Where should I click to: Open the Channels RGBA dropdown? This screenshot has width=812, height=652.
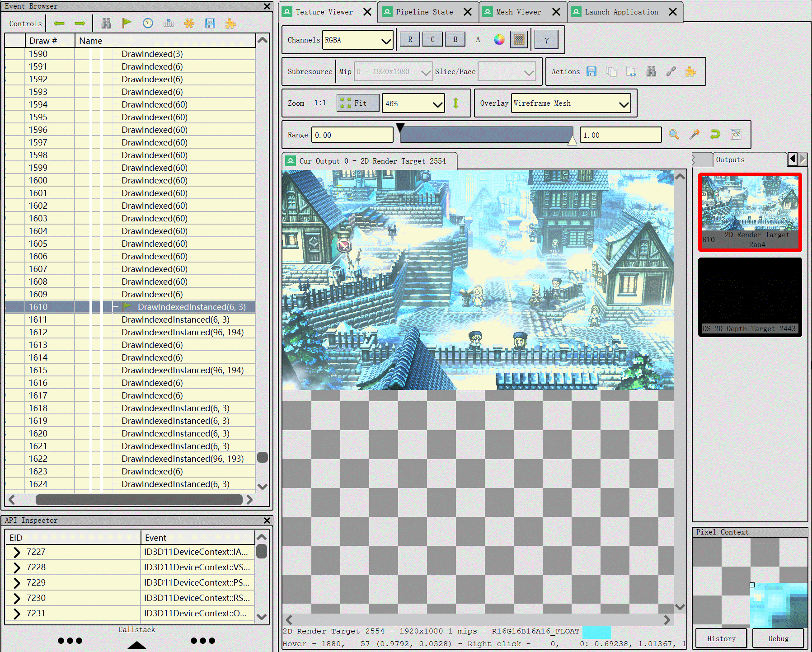click(357, 40)
